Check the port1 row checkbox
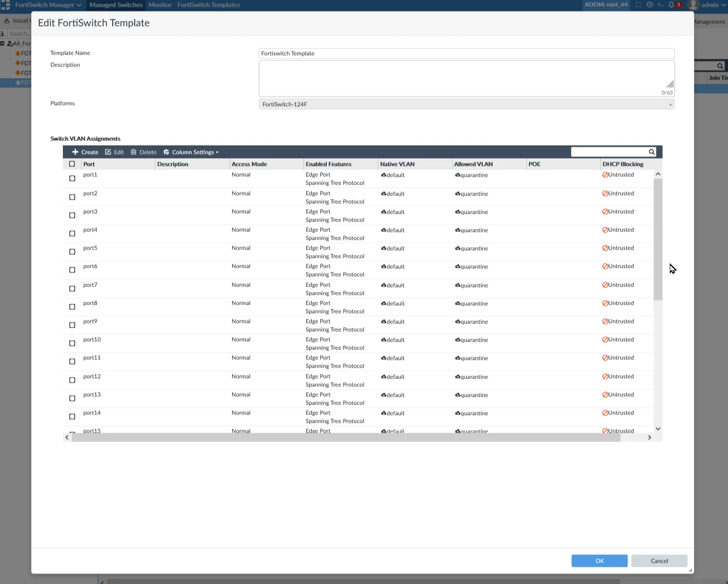The height and width of the screenshot is (584, 728). (x=72, y=178)
